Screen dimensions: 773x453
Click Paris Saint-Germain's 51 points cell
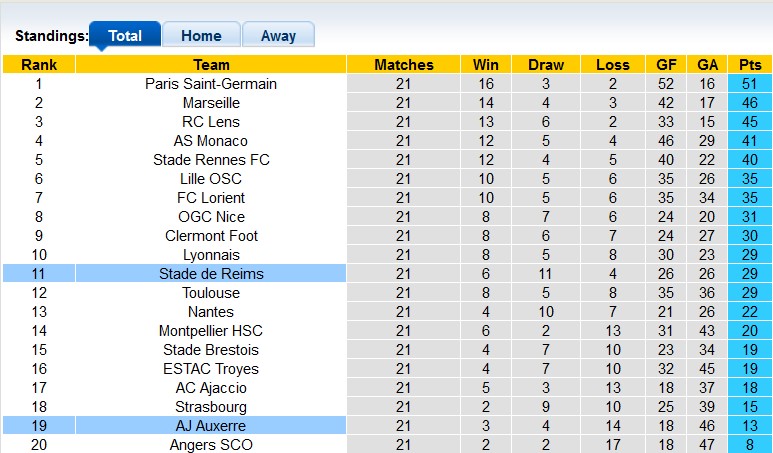(749, 84)
